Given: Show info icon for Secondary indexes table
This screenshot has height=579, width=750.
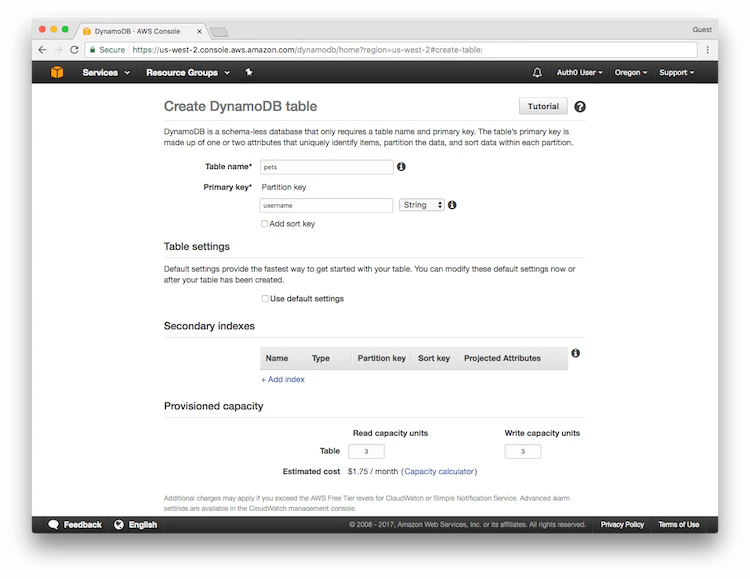Looking at the screenshot, I should click(575, 353).
